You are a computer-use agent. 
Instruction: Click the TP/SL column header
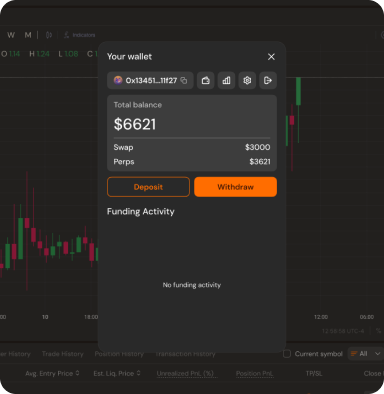click(314, 373)
